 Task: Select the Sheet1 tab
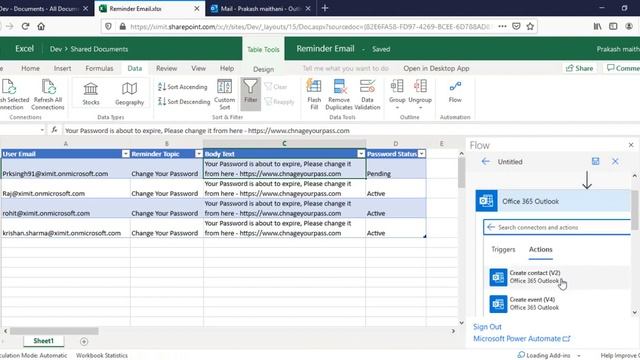pyautogui.click(x=43, y=341)
